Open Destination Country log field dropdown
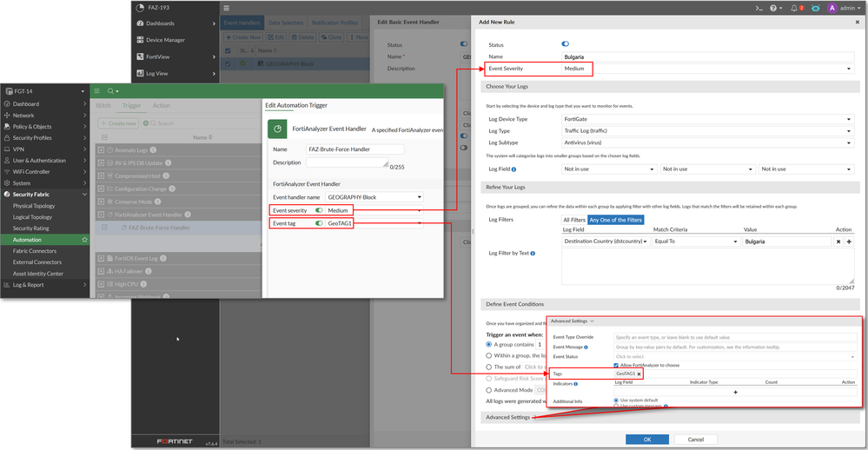 [x=606, y=242]
